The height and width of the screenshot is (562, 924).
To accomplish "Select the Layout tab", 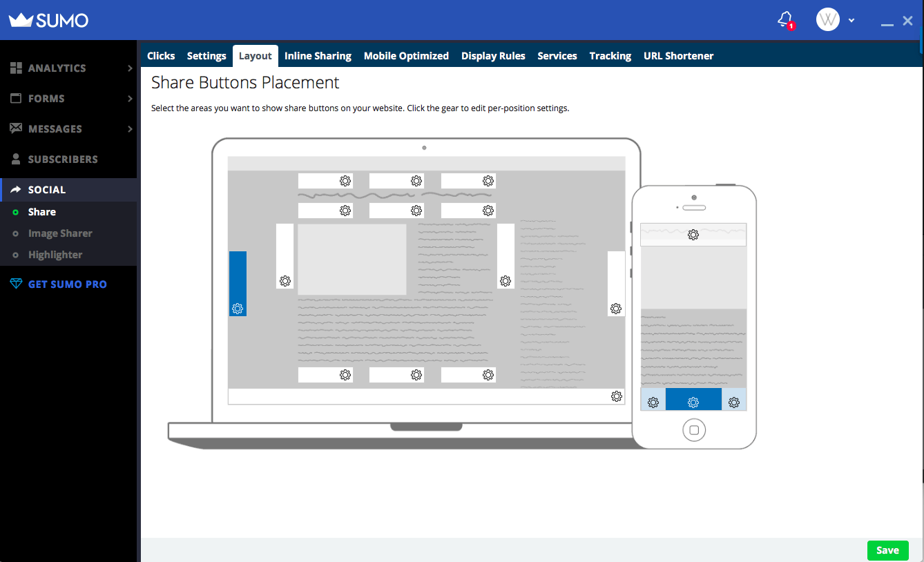I will click(256, 56).
